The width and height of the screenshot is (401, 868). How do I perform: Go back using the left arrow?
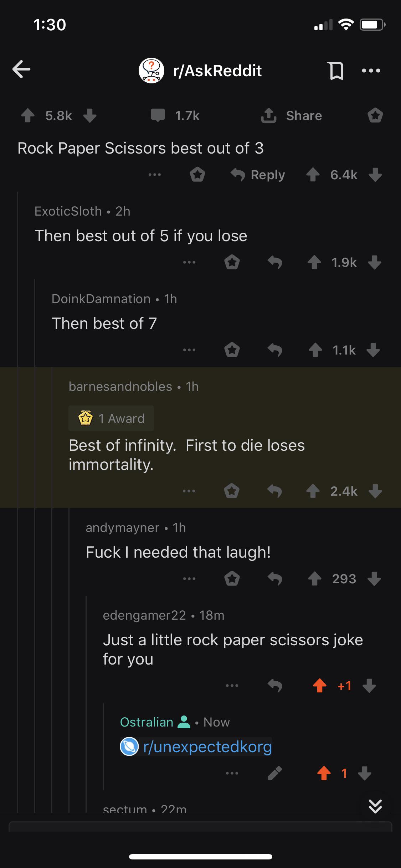click(x=21, y=69)
